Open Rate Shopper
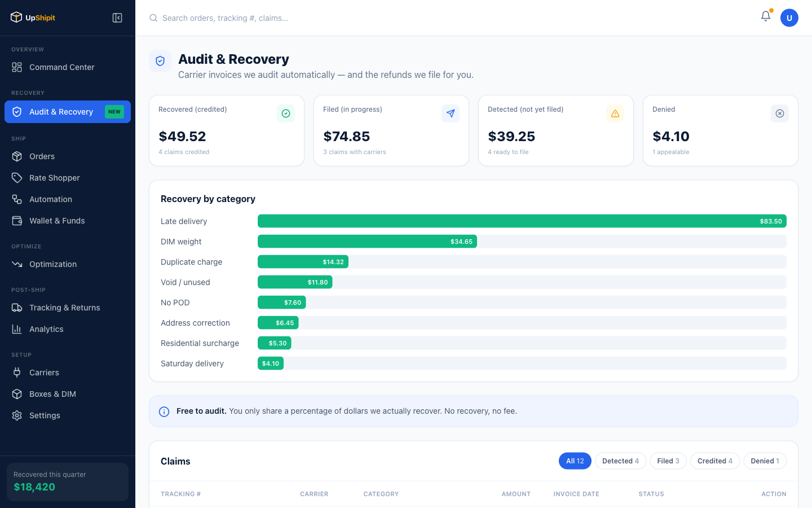Image resolution: width=812 pixels, height=508 pixels. (68, 178)
